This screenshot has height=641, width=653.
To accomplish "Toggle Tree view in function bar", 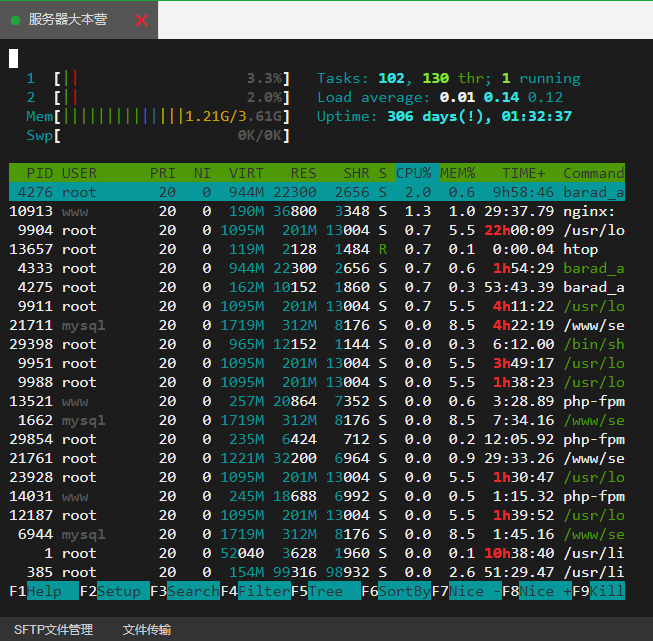I will 334,591.
